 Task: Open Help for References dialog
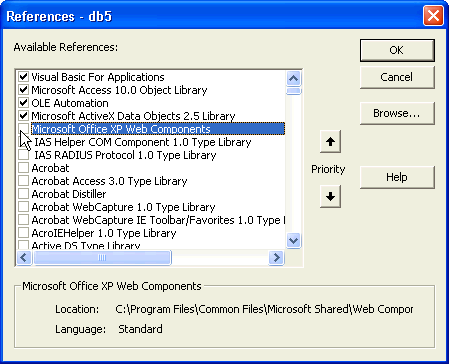pyautogui.click(x=397, y=177)
